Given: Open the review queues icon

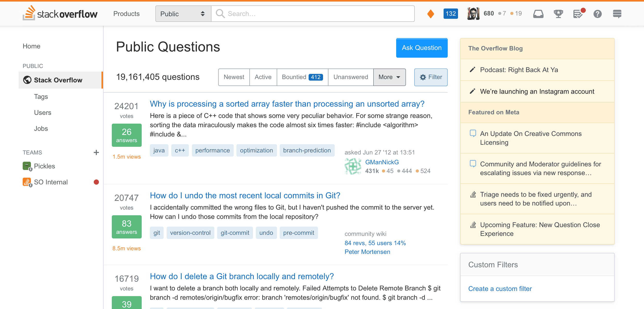Looking at the screenshot, I should (578, 14).
